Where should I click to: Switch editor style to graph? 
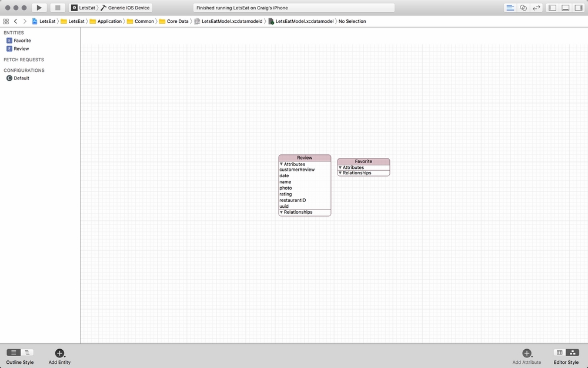573,352
